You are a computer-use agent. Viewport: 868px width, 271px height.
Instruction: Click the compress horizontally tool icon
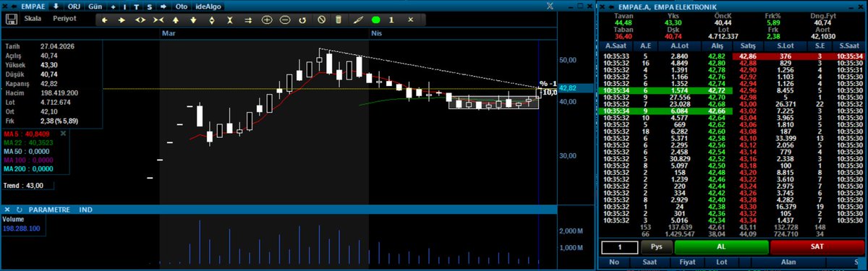158,20
